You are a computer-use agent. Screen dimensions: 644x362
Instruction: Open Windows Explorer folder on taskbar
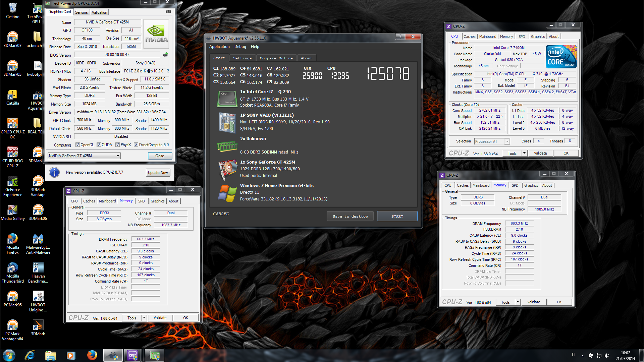pyautogui.click(x=50, y=355)
